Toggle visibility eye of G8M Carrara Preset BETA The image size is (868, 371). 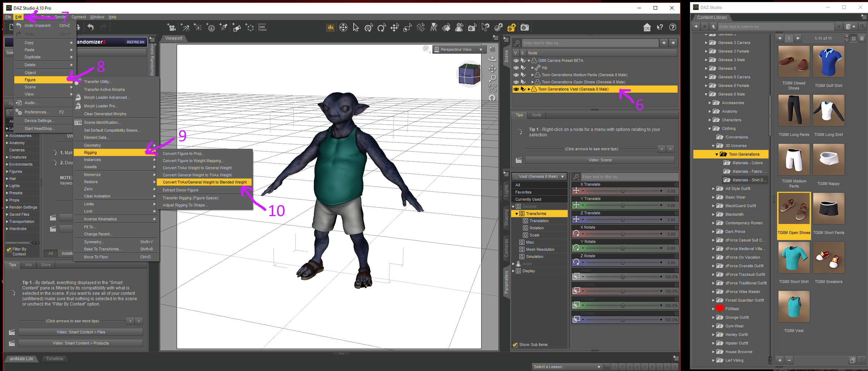pos(516,60)
